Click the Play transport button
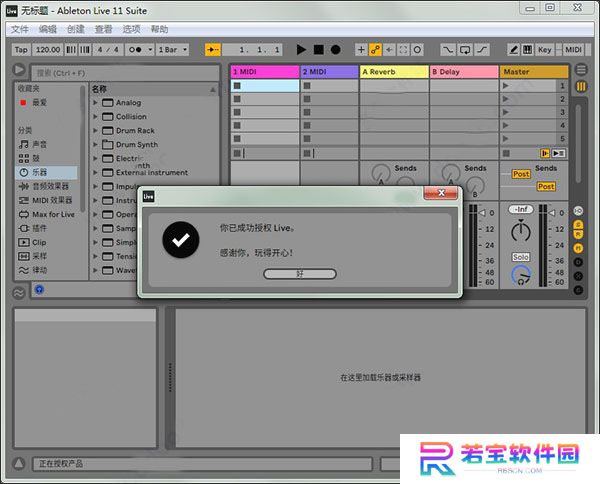 (301, 49)
